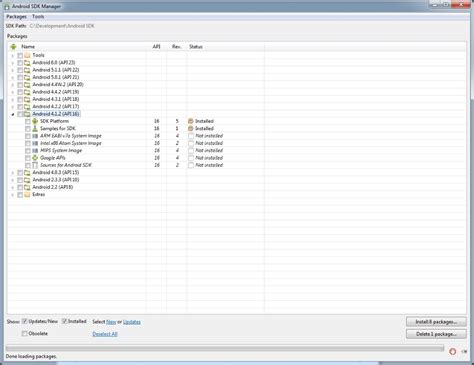This screenshot has height=365, width=474.
Task: Click the Deselect All link
Action: [x=105, y=334]
